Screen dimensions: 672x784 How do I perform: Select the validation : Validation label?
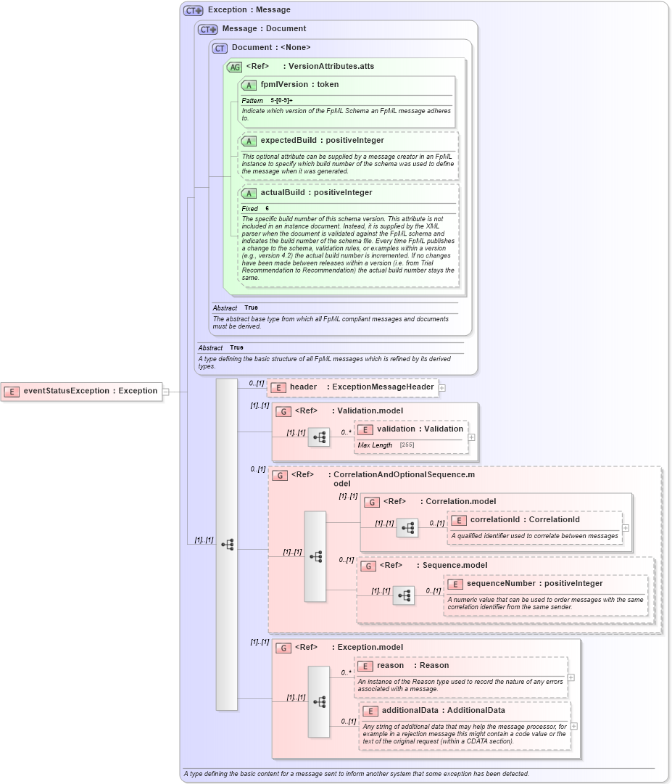coord(420,429)
